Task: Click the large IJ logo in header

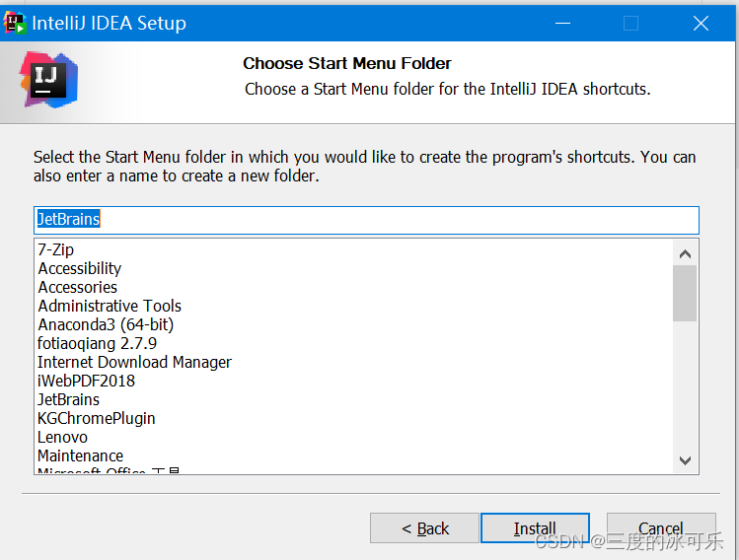Action: click(x=49, y=80)
